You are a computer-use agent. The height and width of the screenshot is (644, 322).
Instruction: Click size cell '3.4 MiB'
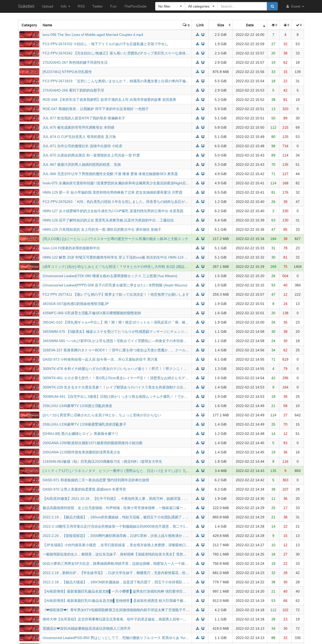click(221, 471)
